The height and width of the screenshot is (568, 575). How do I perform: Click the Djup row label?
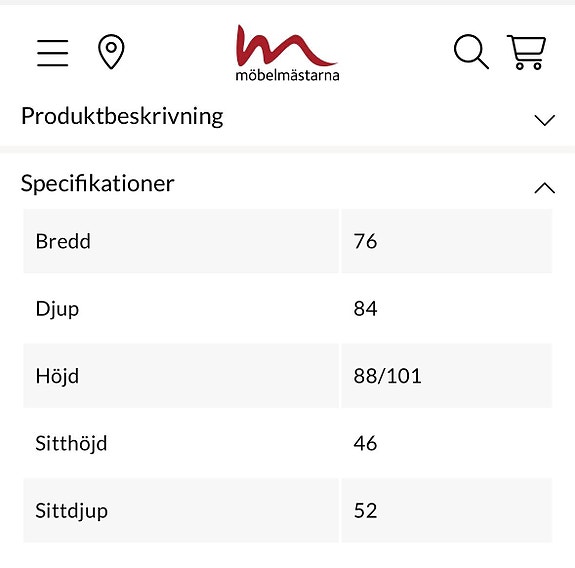tap(57, 309)
